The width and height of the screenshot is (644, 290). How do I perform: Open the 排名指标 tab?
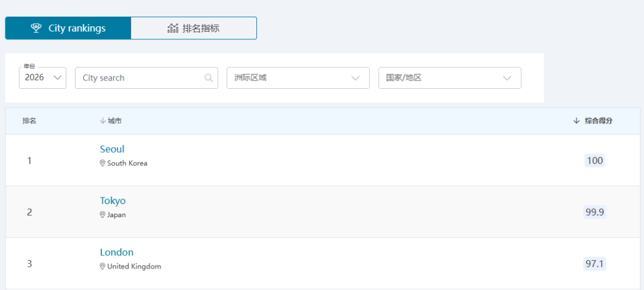194,28
